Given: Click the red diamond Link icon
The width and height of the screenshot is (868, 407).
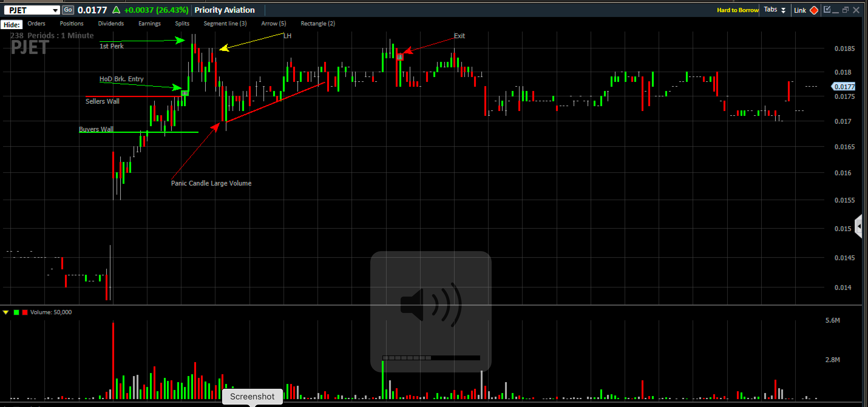Looking at the screenshot, I should (814, 10).
